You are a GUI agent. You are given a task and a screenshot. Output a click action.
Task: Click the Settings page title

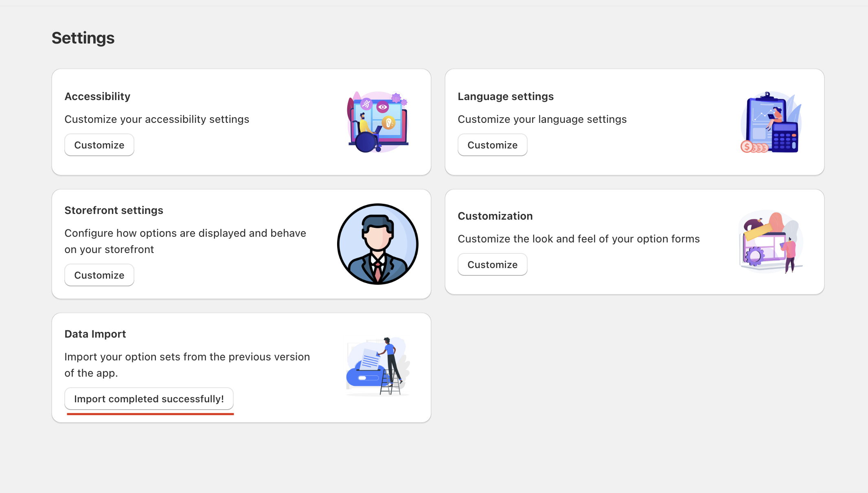click(83, 38)
